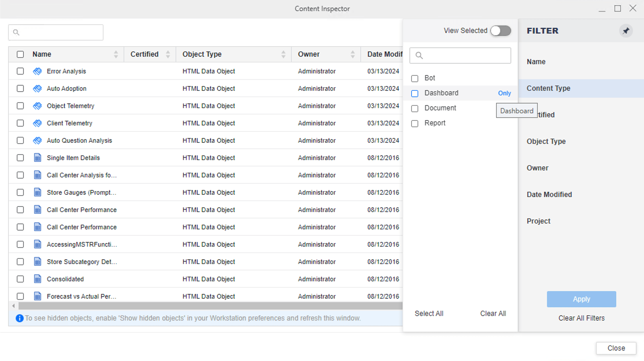Viewport: 644px width, 361px height.
Task: Click the info icon in the hidden objects notice
Action: 19,318
